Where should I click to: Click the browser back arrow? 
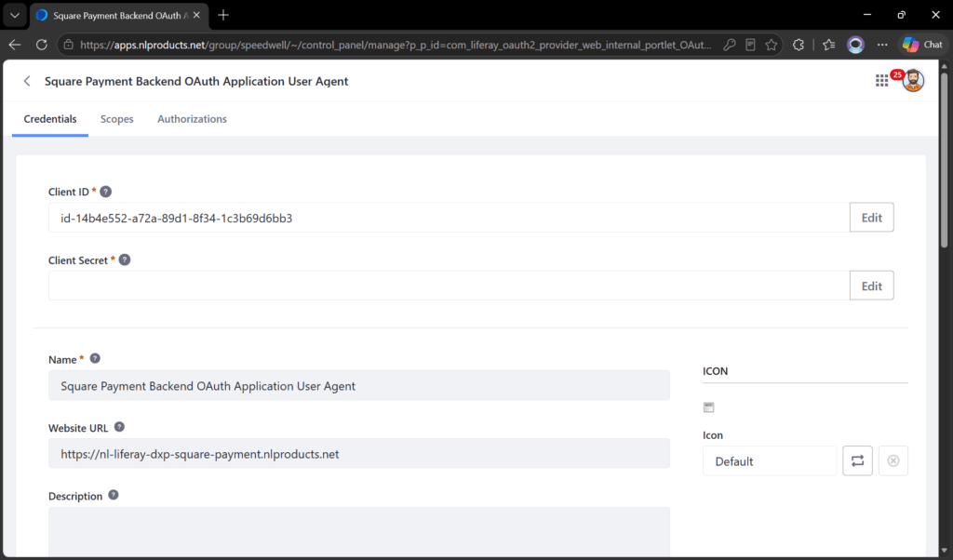coord(15,45)
